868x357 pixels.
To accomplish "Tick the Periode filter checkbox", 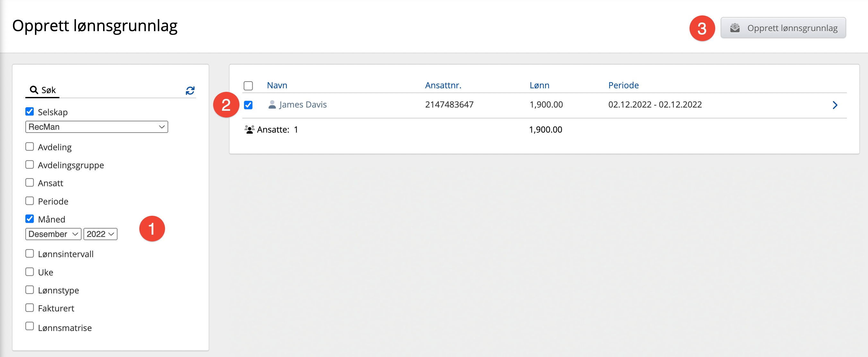I will (30, 201).
